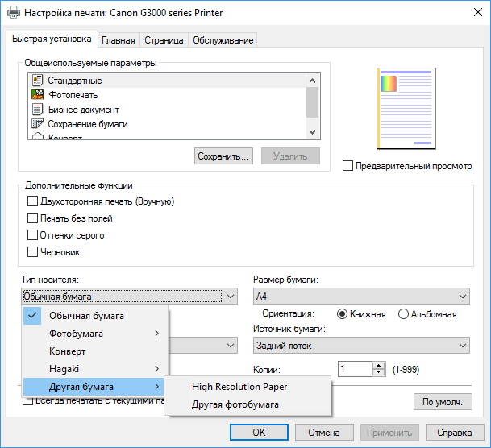Click the Бизнес-документ profile icon

[37, 110]
